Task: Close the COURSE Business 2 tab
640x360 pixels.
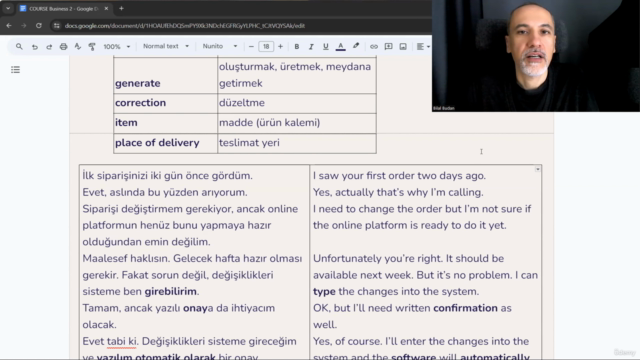Action: 107,9
